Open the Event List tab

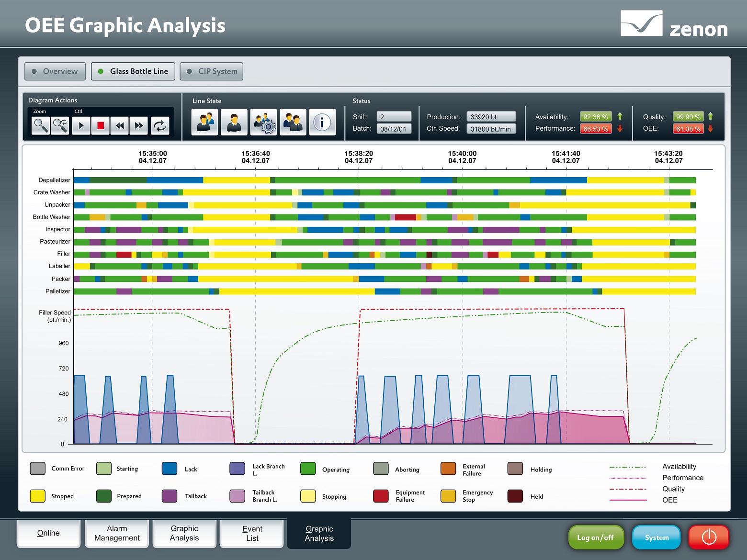click(252, 533)
